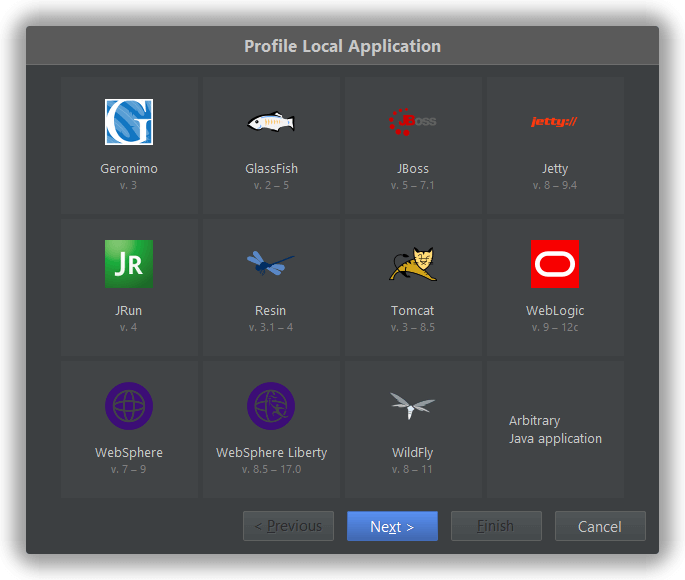Click the Resin name label

coord(270,311)
